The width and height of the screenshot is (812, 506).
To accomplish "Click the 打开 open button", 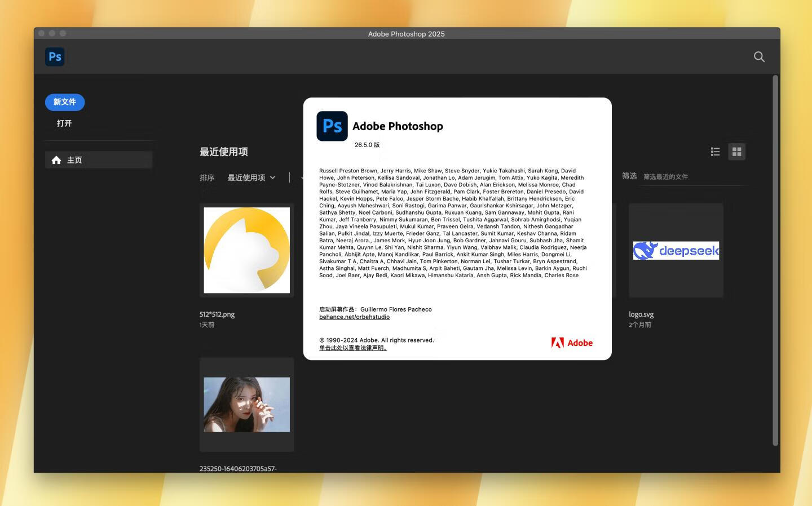I will (x=64, y=123).
